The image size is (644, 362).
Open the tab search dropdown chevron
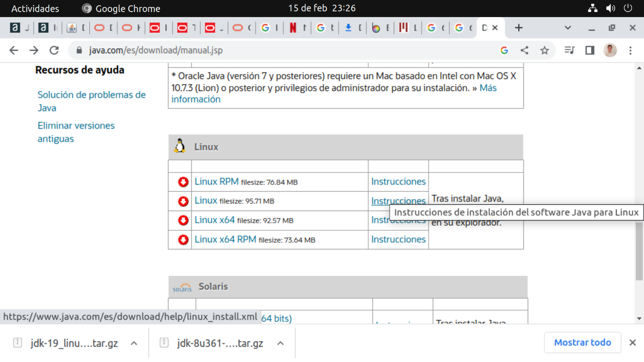pos(568,28)
